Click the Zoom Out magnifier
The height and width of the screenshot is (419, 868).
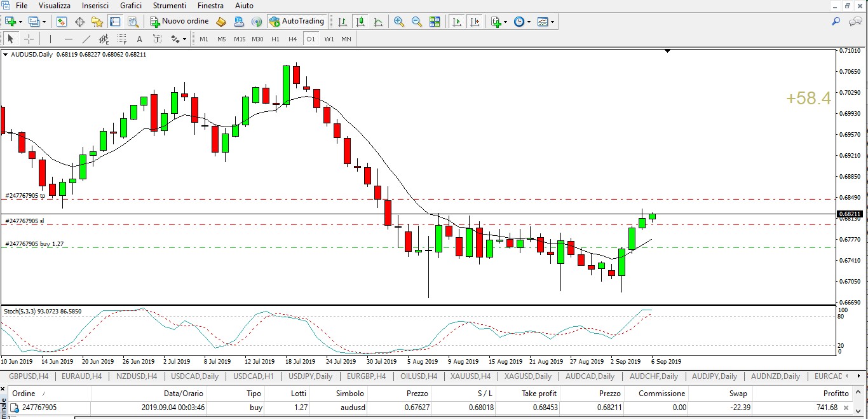tap(417, 22)
